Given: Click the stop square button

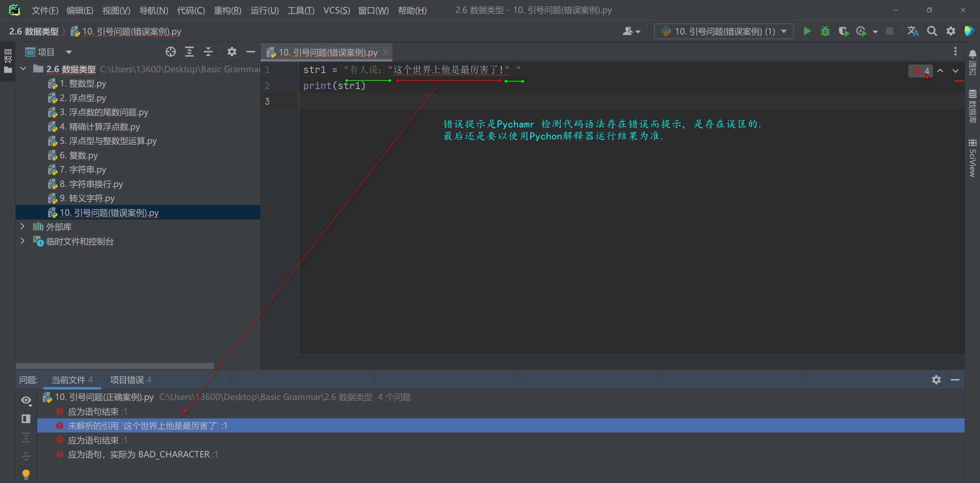Looking at the screenshot, I should (890, 31).
